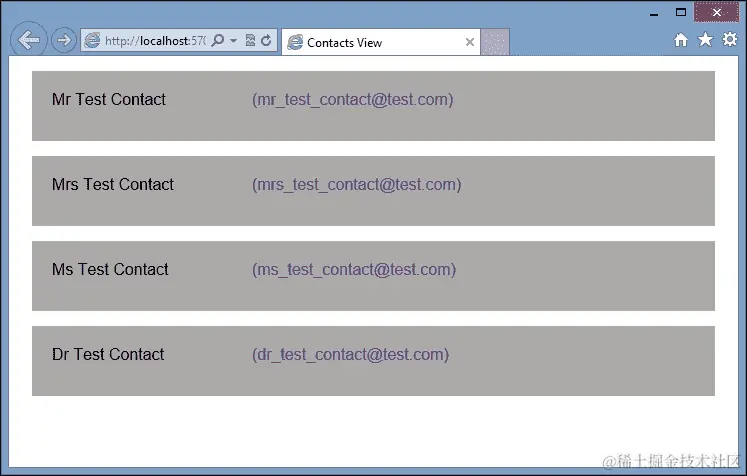Screen dimensions: 747x476
Task: Refresh the page with the reload icon
Action: [x=266, y=41]
